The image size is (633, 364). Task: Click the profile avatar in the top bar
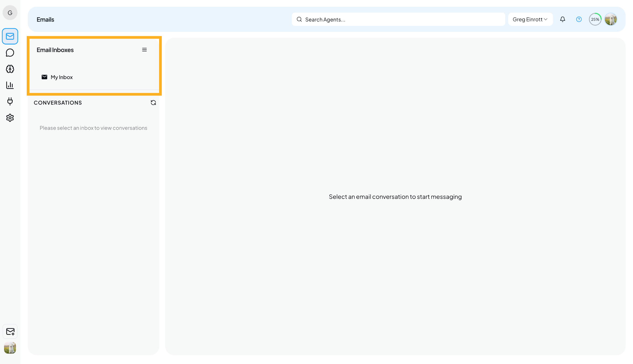(611, 19)
